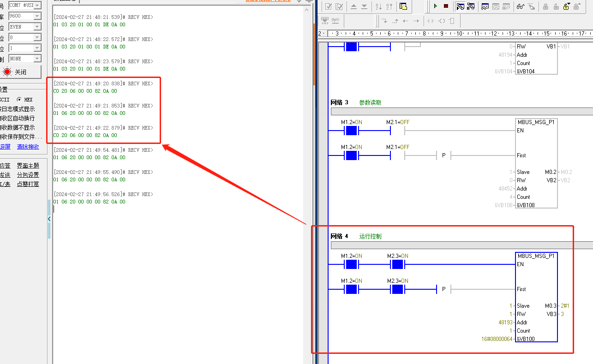Toggle program status monitoring icon
This screenshot has height=364, width=593.
(x=460, y=6)
